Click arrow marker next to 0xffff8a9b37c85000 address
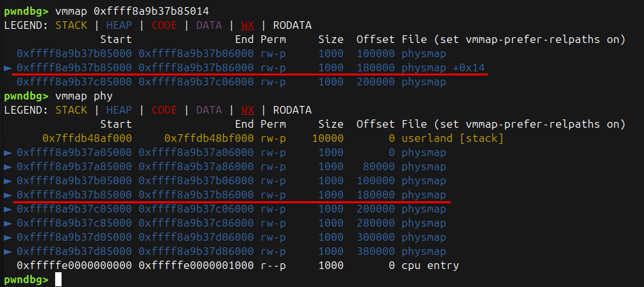The width and height of the screenshot is (644, 287). coord(8,223)
